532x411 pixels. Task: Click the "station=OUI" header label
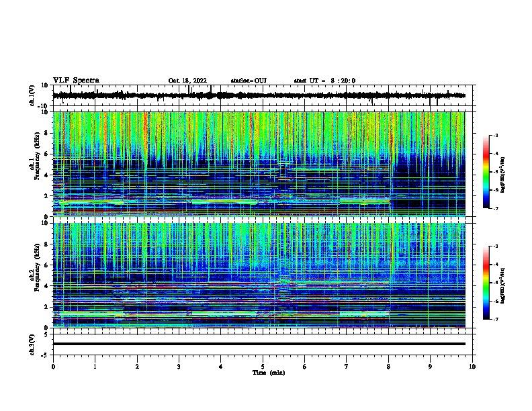pyautogui.click(x=249, y=81)
